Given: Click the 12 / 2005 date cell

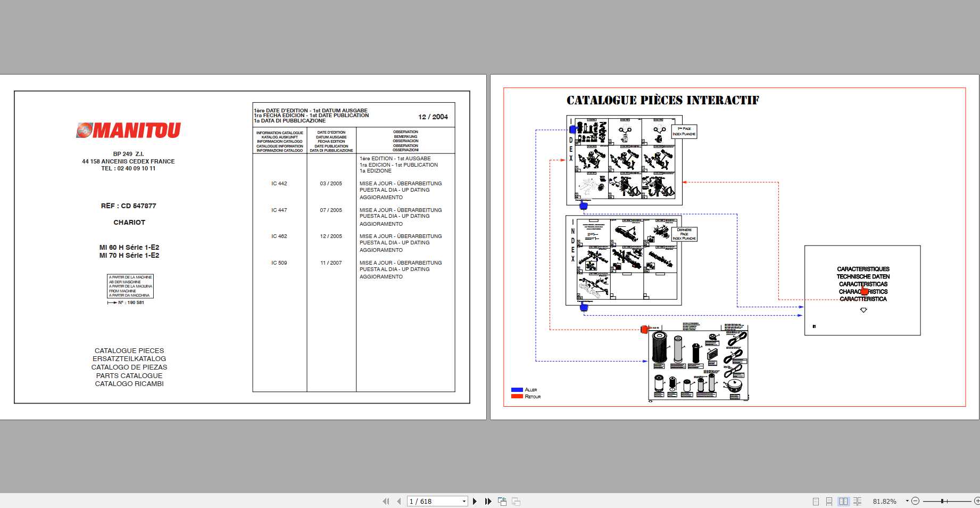Looking at the screenshot, I should click(331, 236).
